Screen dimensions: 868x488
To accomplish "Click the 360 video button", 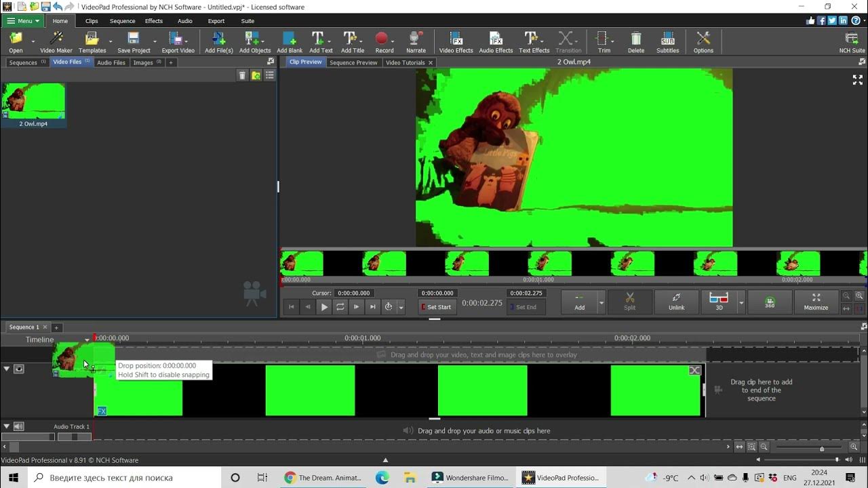I will 770,302.
